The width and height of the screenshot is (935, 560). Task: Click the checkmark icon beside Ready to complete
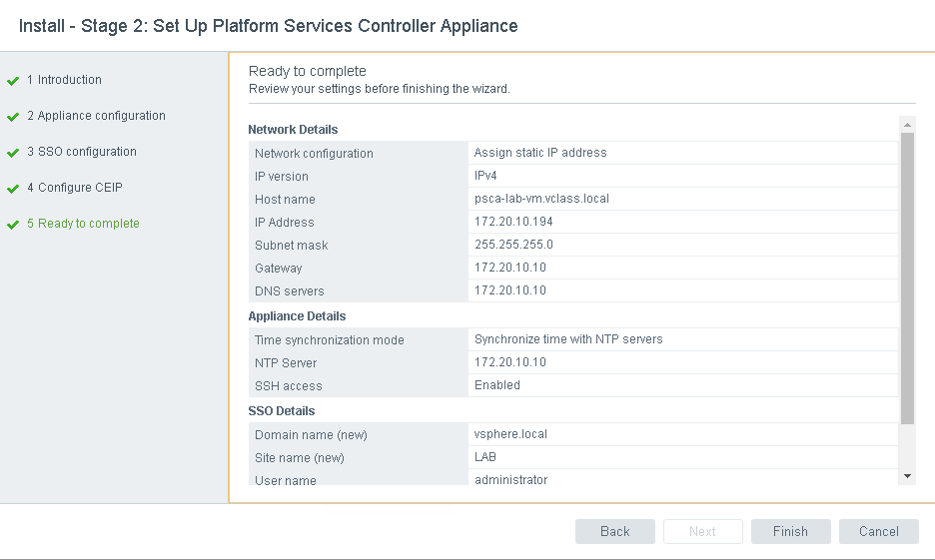click(x=13, y=225)
